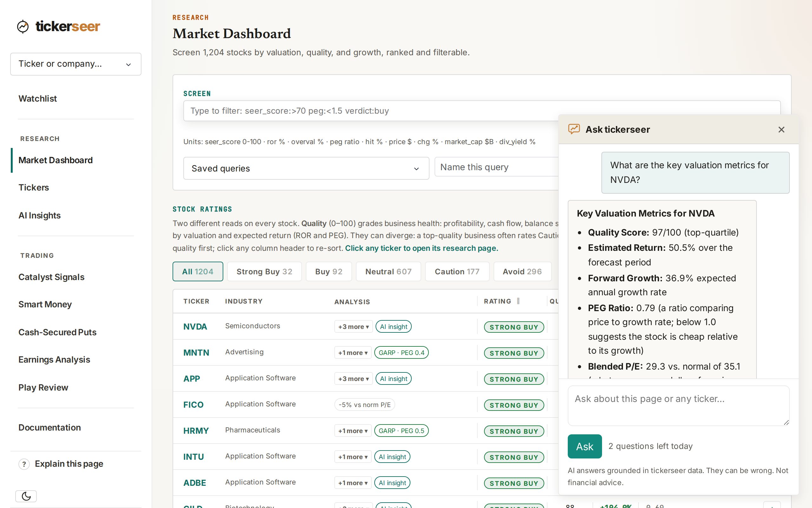
Task: Expand the Saved queries dropdown
Action: [306, 168]
